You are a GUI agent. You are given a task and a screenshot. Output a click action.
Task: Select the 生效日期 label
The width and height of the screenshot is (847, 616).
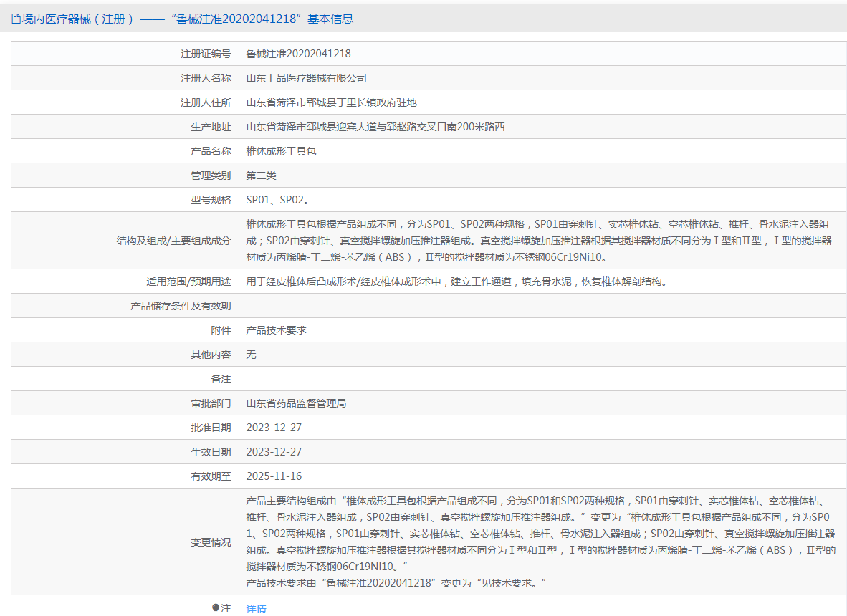tap(211, 452)
